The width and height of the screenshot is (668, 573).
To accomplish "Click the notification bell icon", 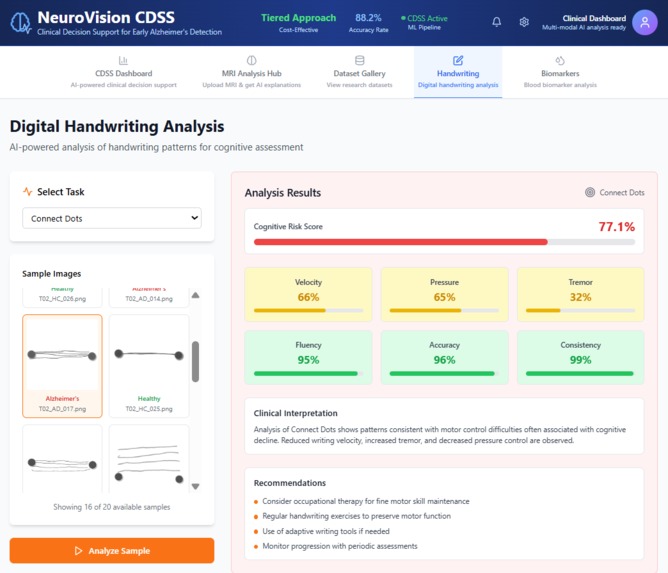I will [x=496, y=22].
